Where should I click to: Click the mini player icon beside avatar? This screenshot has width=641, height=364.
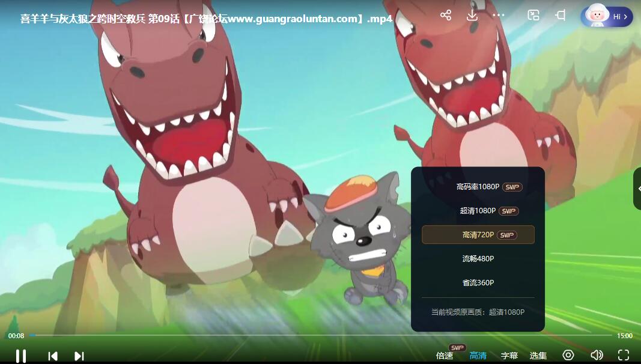click(560, 16)
